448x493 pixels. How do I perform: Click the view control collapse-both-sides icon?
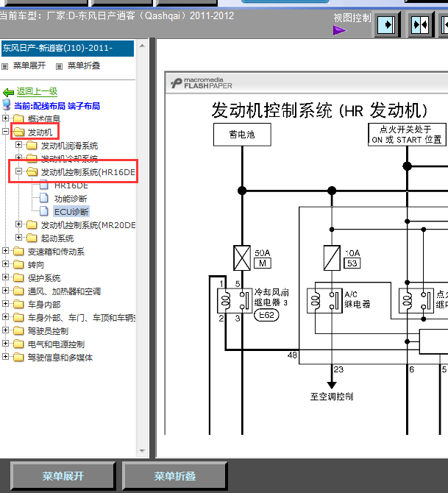pos(420,24)
